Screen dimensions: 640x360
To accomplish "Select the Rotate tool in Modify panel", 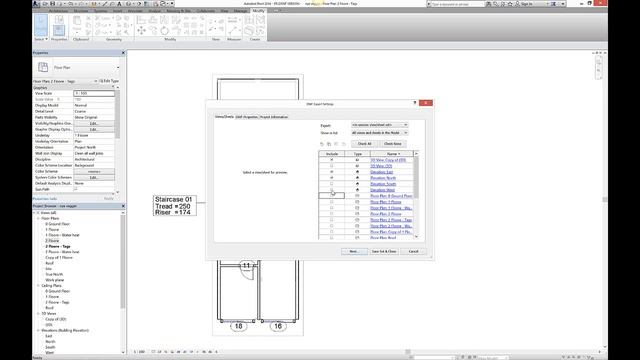I will (164, 31).
